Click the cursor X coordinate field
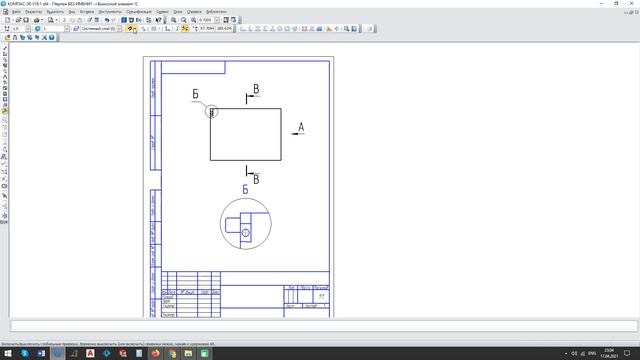 pyautogui.click(x=207, y=29)
